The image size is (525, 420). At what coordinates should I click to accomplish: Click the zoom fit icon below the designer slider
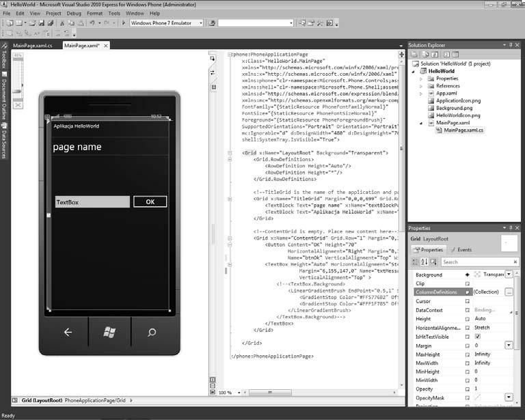18,105
